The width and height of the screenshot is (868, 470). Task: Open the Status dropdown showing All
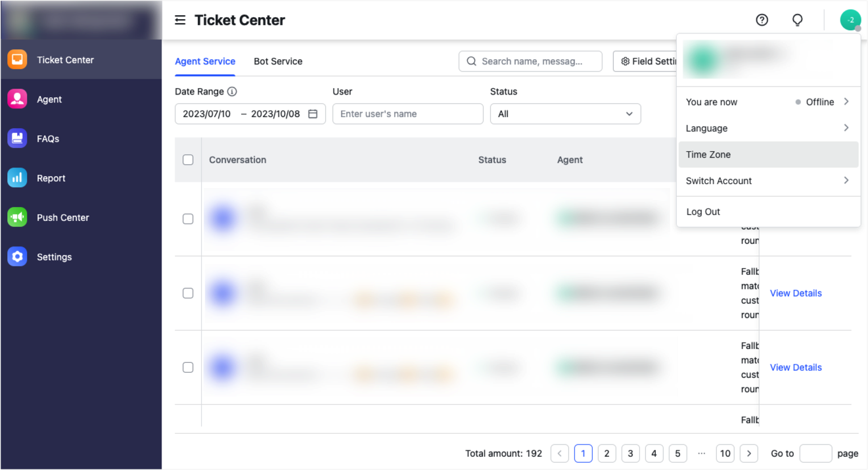[x=565, y=114]
